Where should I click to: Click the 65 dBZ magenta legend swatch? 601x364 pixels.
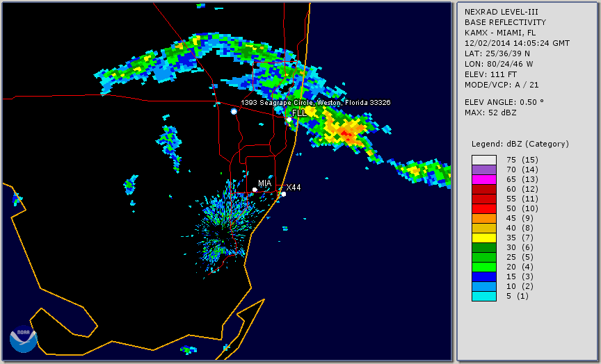click(x=483, y=179)
